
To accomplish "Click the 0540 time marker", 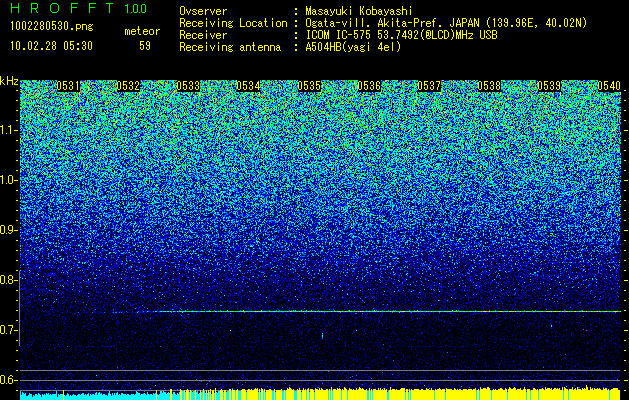I will (609, 86).
